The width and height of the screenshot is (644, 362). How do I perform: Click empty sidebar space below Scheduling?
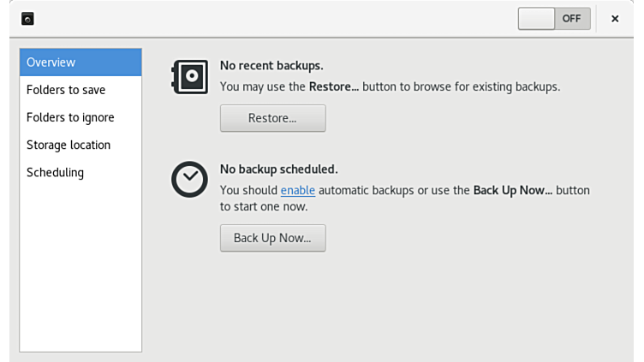click(x=80, y=265)
